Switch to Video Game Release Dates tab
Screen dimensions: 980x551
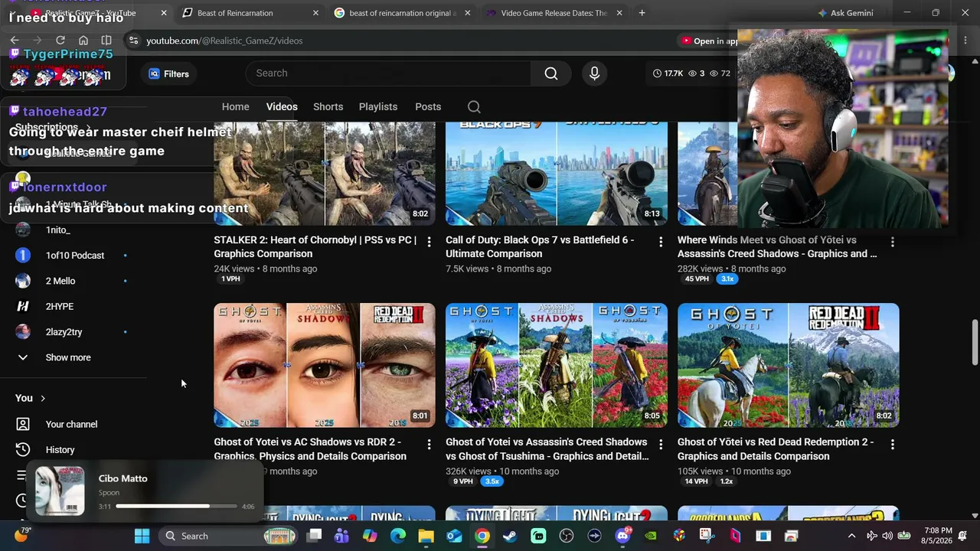click(554, 13)
